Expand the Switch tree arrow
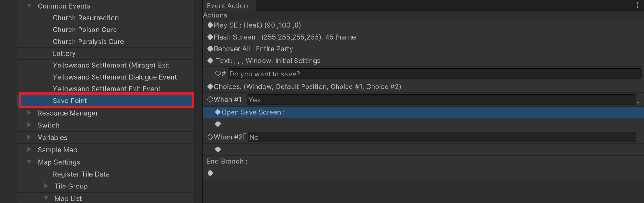 point(29,125)
